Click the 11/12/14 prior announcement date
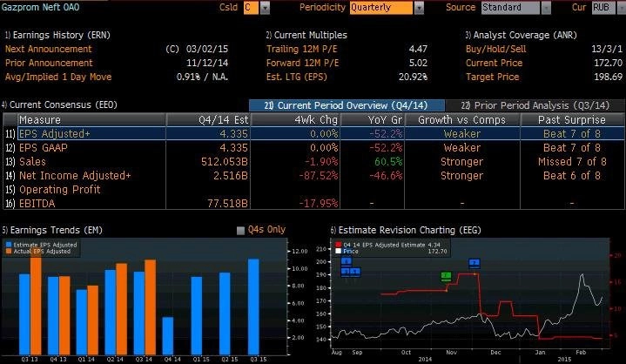 coord(207,63)
